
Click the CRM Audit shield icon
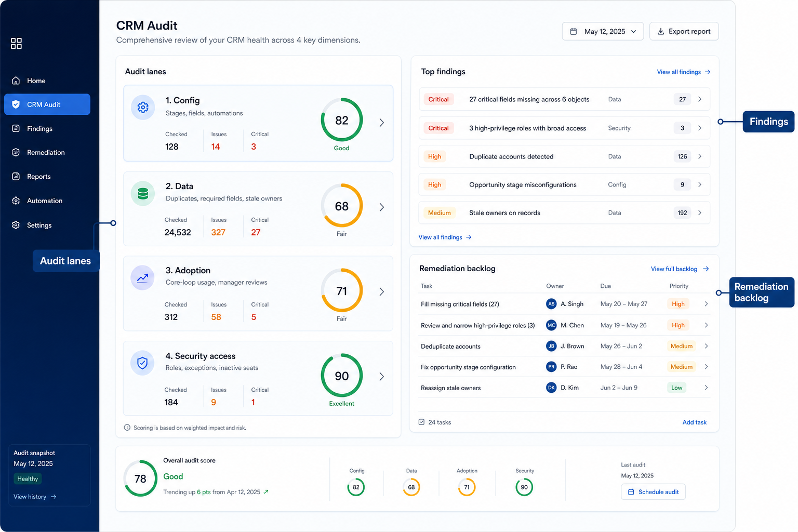click(16, 104)
